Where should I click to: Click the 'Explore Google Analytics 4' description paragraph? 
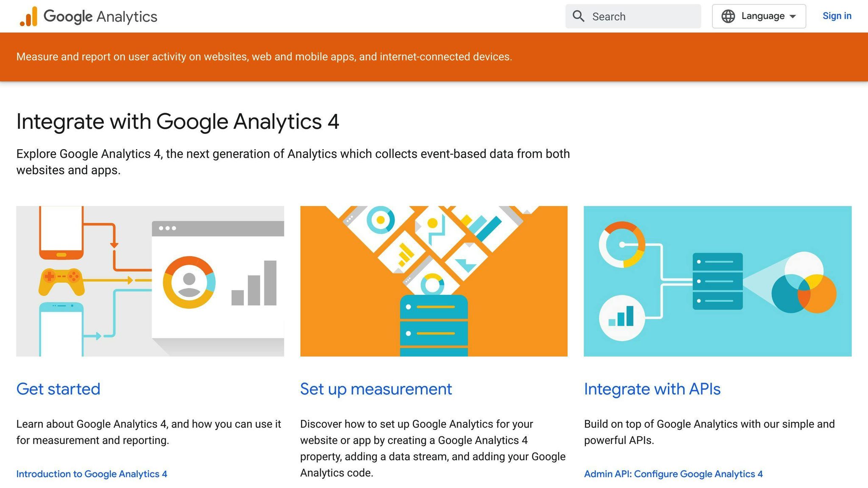point(293,162)
